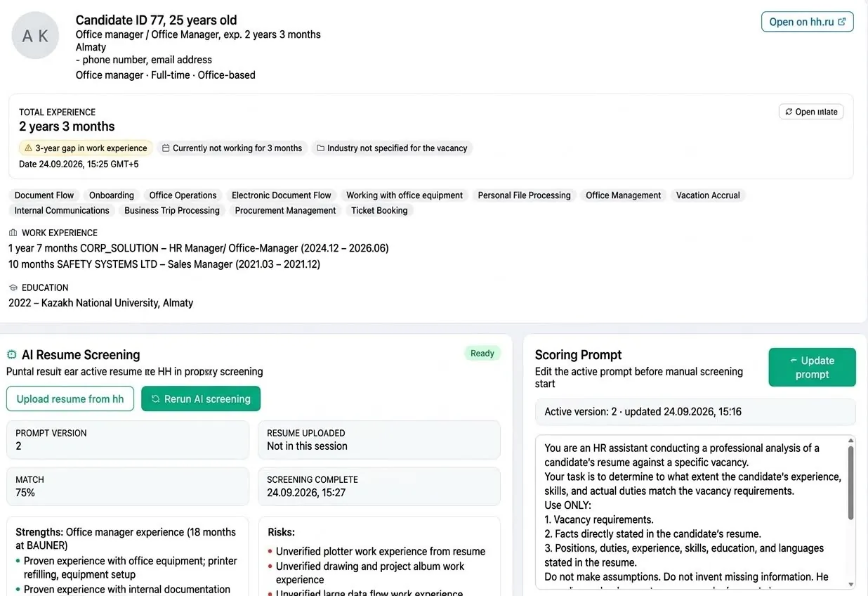
Task: Click the external link icon in Open on hh.ru
Action: click(x=843, y=21)
